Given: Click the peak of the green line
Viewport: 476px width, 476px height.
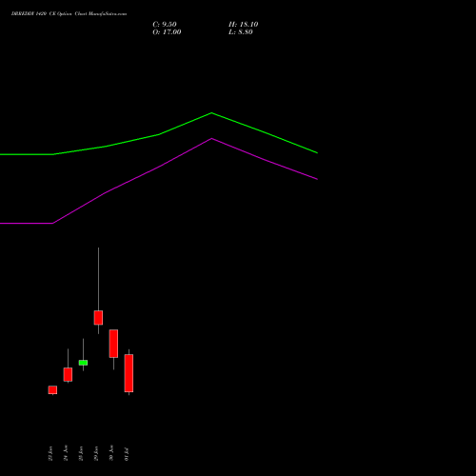Looking at the screenshot, I should (x=211, y=113).
